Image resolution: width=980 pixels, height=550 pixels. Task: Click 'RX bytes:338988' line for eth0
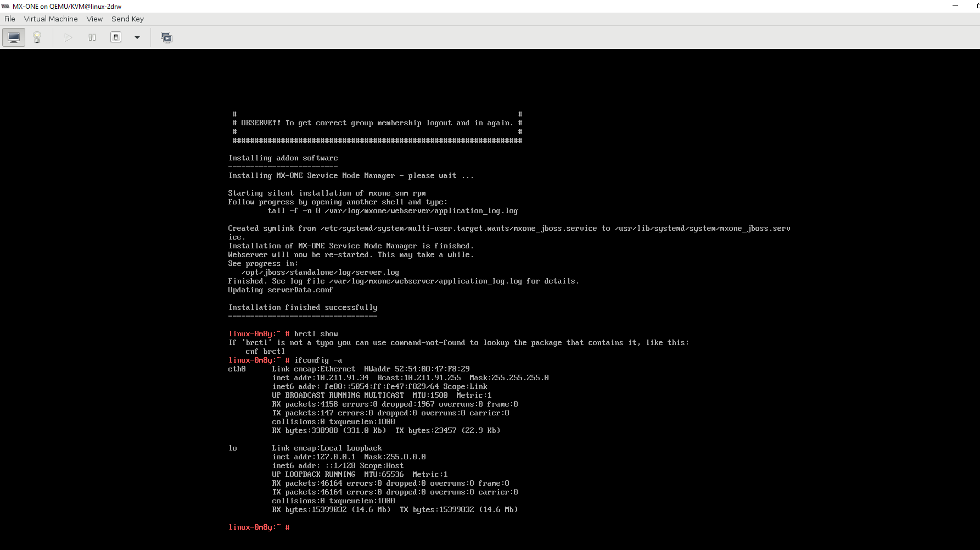coord(387,430)
